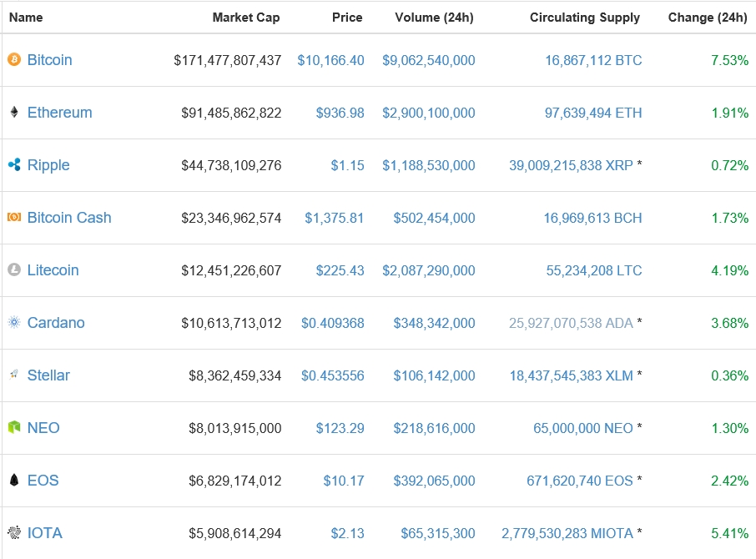This screenshot has width=756, height=559.
Task: Click the Cardano logo icon
Action: coord(13,323)
